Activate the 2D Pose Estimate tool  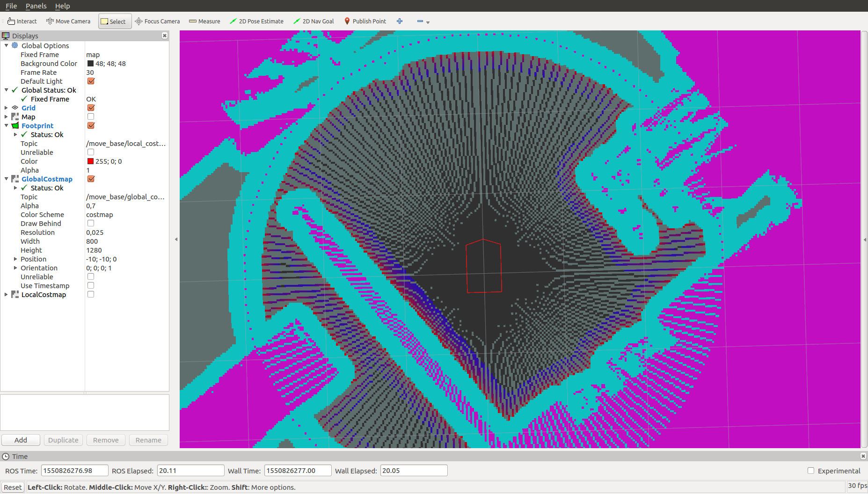[x=256, y=21]
